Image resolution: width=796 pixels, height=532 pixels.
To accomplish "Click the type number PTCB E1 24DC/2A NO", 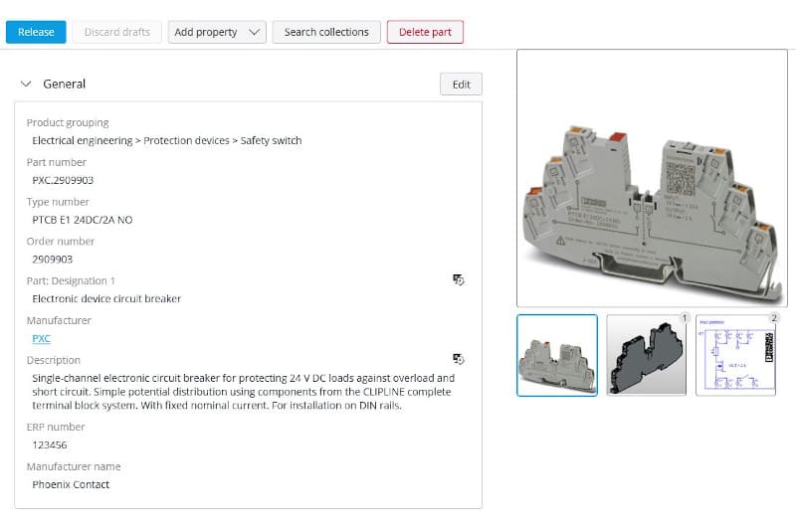I will click(83, 220).
